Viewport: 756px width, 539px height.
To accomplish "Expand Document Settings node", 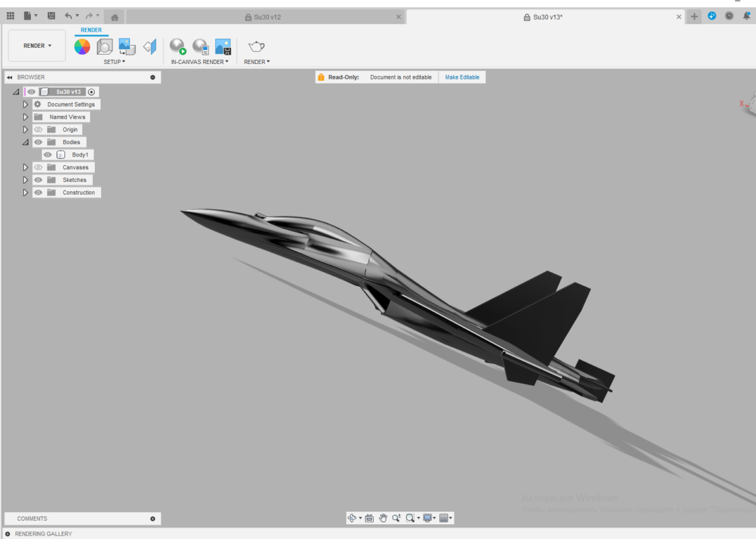I will coord(25,104).
